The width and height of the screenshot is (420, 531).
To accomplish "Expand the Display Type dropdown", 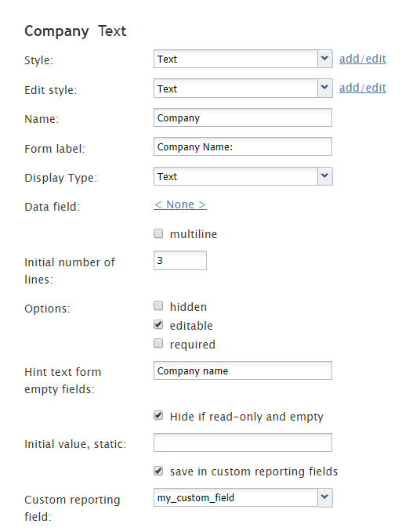I will pyautogui.click(x=325, y=176).
